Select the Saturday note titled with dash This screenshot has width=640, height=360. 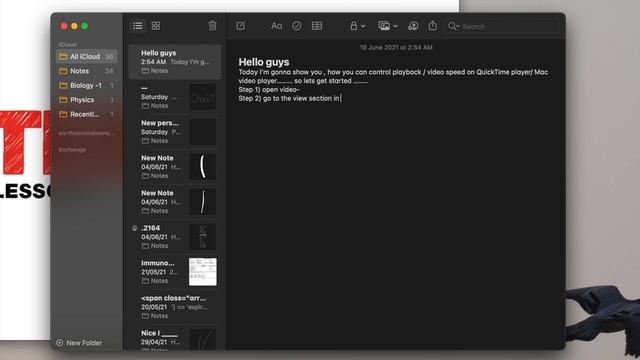175,97
